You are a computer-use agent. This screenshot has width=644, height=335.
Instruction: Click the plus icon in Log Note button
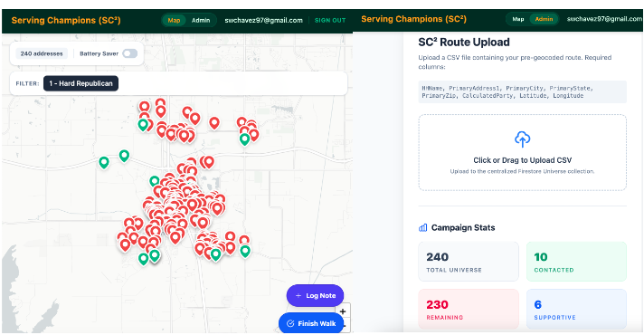click(298, 295)
